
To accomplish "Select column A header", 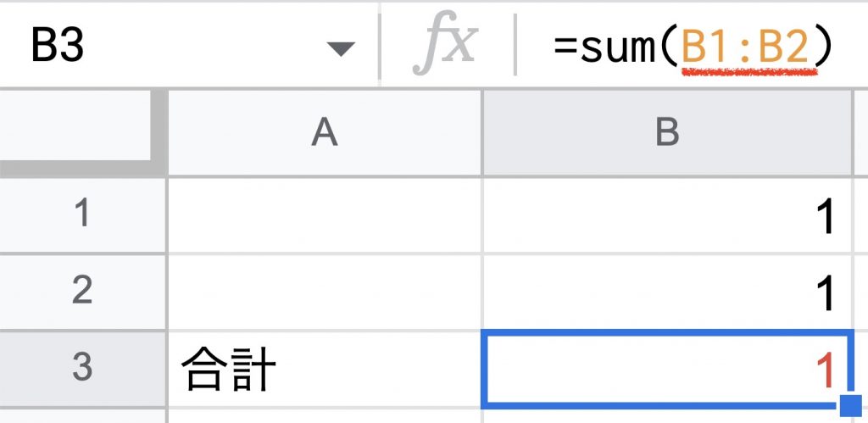I will [325, 132].
